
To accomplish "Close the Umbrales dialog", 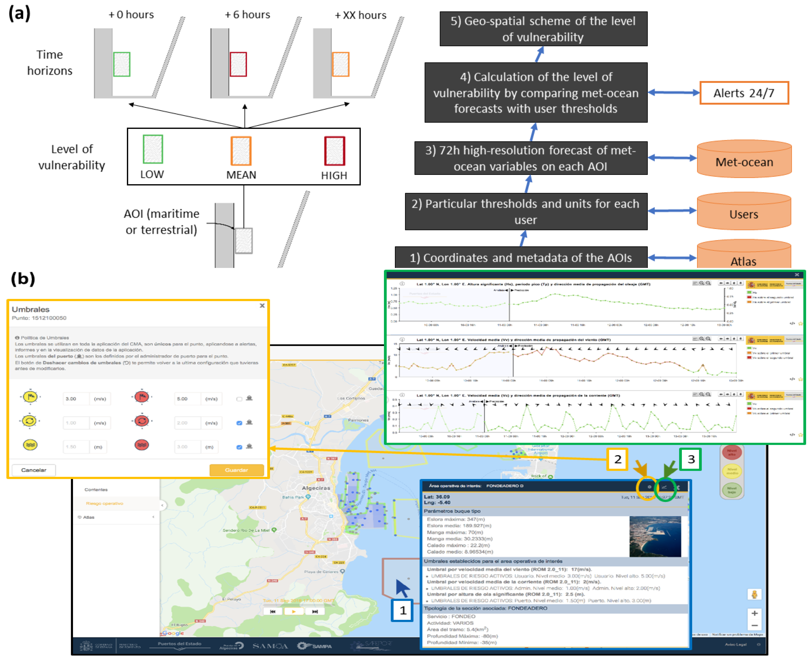I will [x=262, y=306].
